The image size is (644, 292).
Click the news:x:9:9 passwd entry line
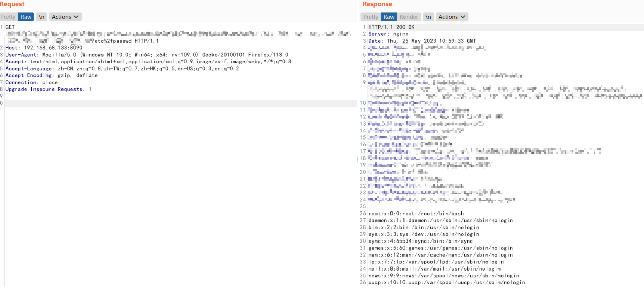443,276
